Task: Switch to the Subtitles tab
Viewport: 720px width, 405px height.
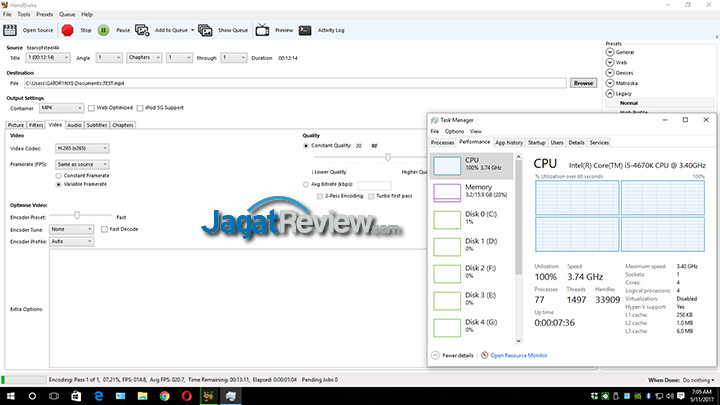Action: (x=96, y=125)
